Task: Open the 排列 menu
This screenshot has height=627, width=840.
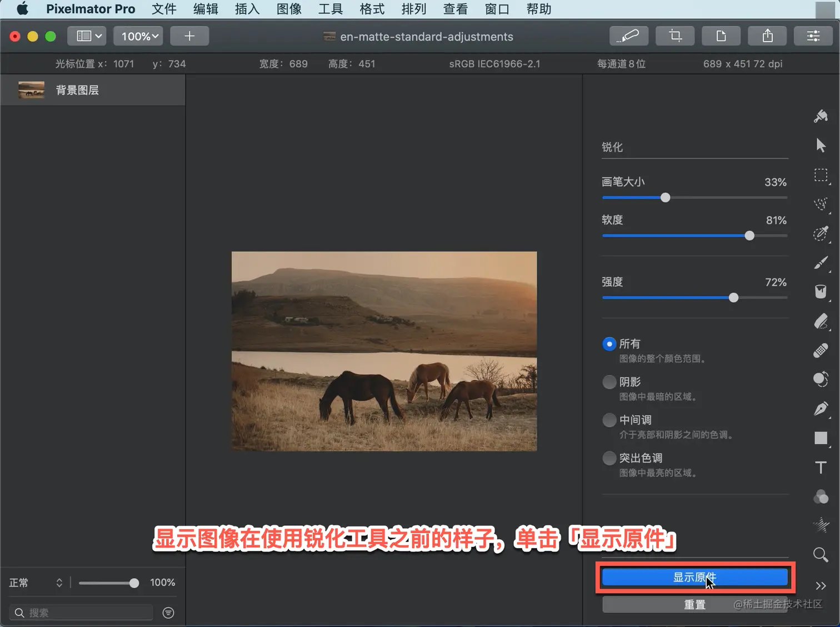Action: (414, 9)
